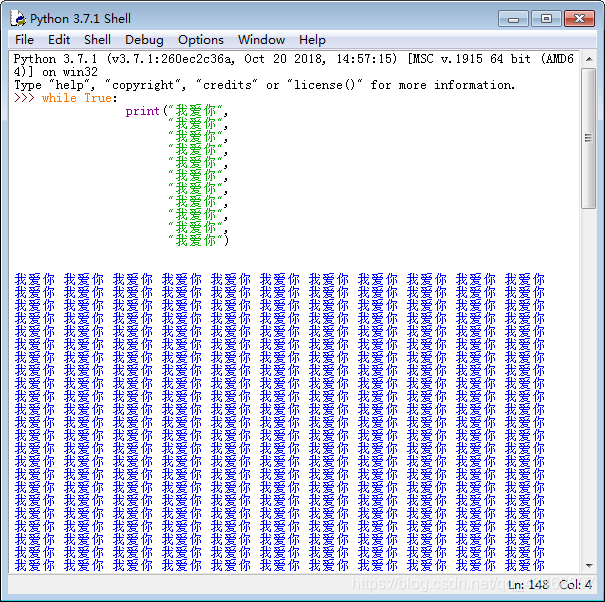The image size is (605, 602).
Task: Click the scrollbar down arrow
Action: tap(589, 566)
